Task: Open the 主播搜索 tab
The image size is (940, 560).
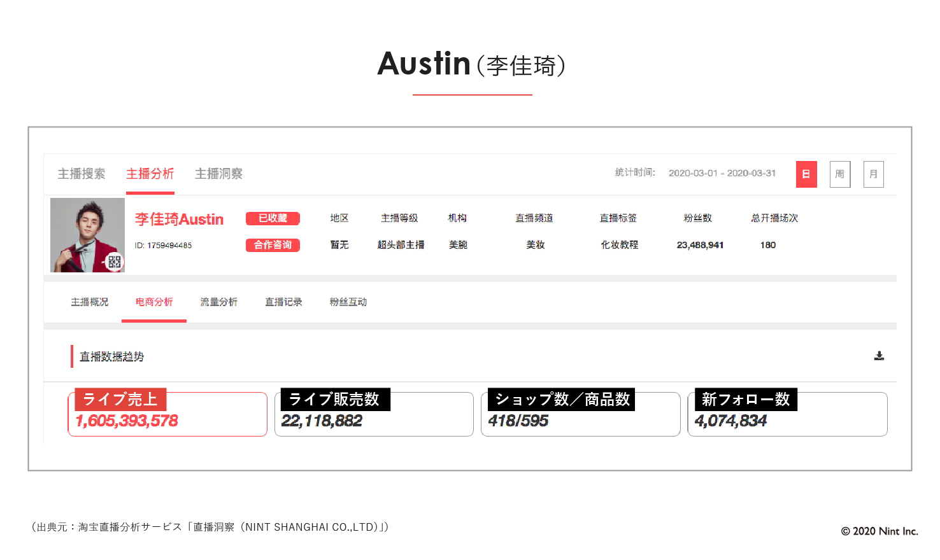Action: [x=82, y=174]
